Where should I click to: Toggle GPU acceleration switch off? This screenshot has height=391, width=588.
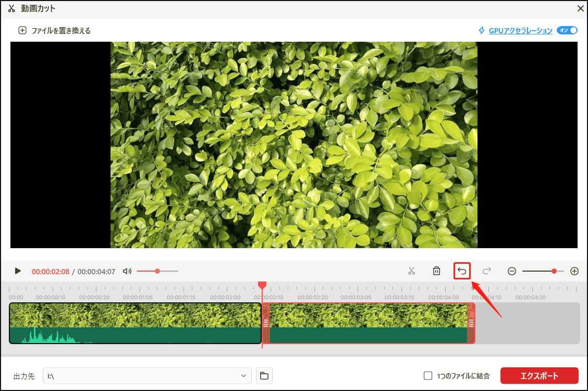coord(567,30)
